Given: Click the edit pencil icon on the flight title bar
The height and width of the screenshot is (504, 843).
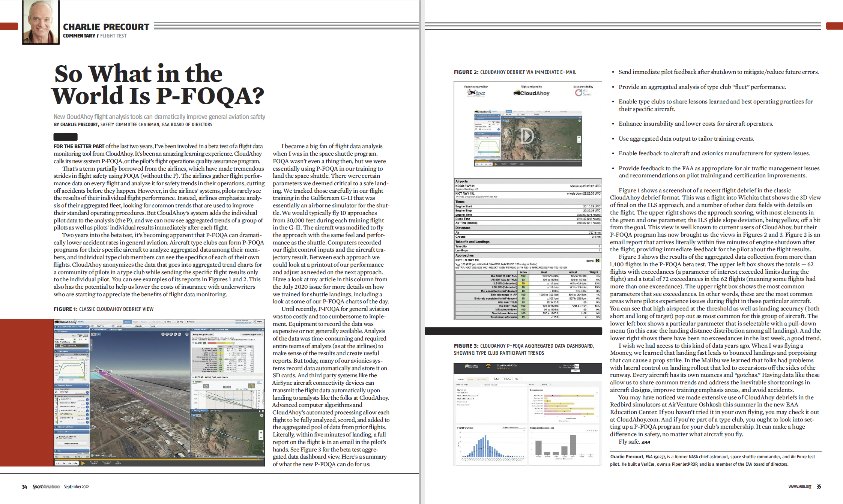Looking at the screenshot, I should coord(87,327).
